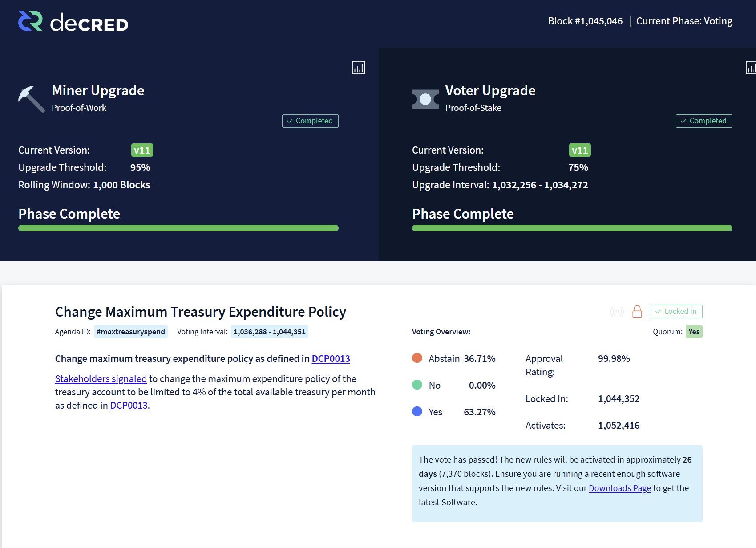Image resolution: width=756 pixels, height=548 pixels.
Task: Click the blue Yes legend dot
Action: [417, 411]
